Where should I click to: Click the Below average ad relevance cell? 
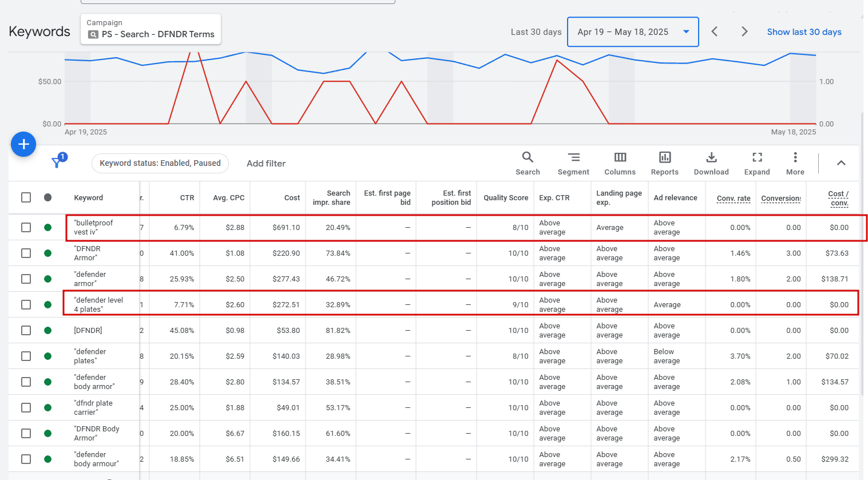(x=667, y=356)
